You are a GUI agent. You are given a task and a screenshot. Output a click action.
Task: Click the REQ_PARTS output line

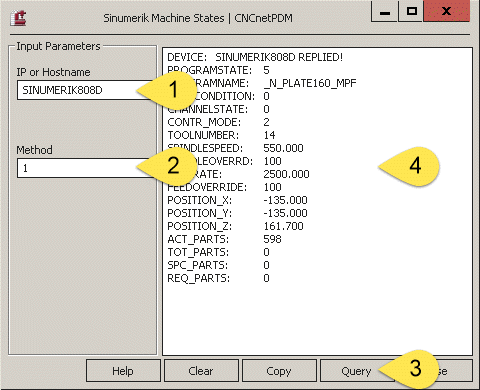[x=218, y=278]
